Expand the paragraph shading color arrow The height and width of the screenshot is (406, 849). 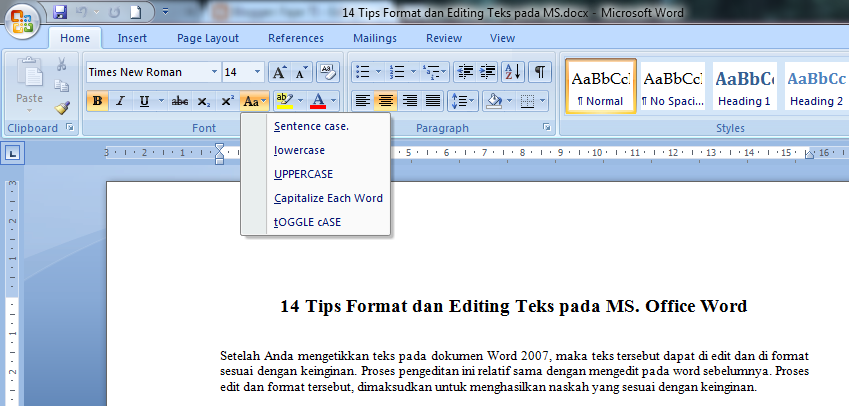coord(509,101)
